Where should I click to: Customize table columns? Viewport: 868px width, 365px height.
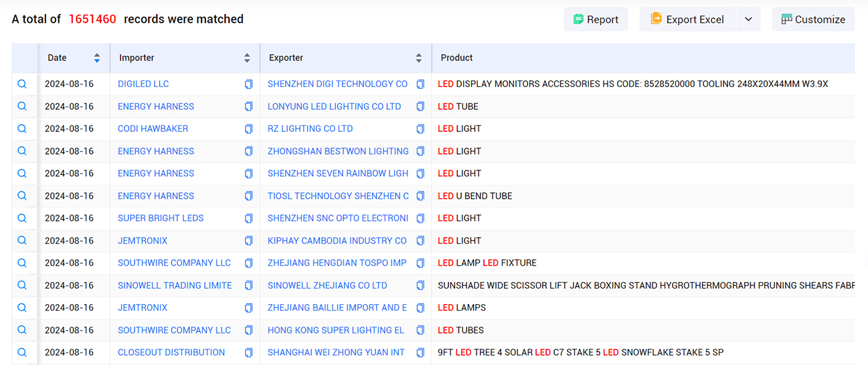click(x=813, y=19)
